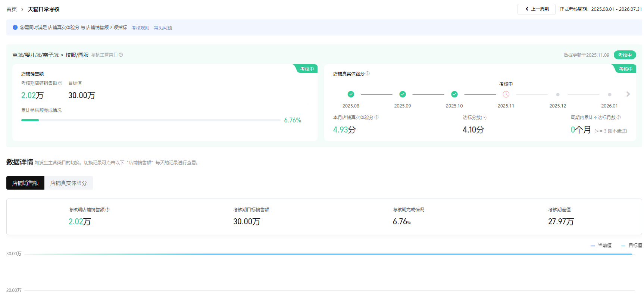Click help icon beside 周期内累计不达标月数
This screenshot has height=293, width=644.
[x=619, y=118]
